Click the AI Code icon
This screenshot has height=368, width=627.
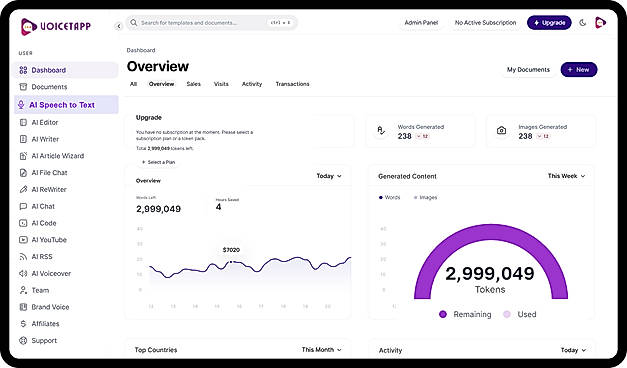[x=23, y=223]
